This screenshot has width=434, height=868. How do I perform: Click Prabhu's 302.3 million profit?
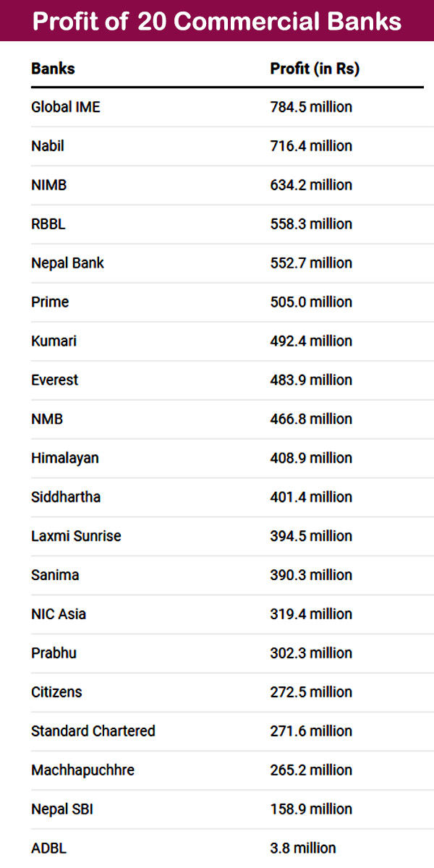pyautogui.click(x=311, y=654)
